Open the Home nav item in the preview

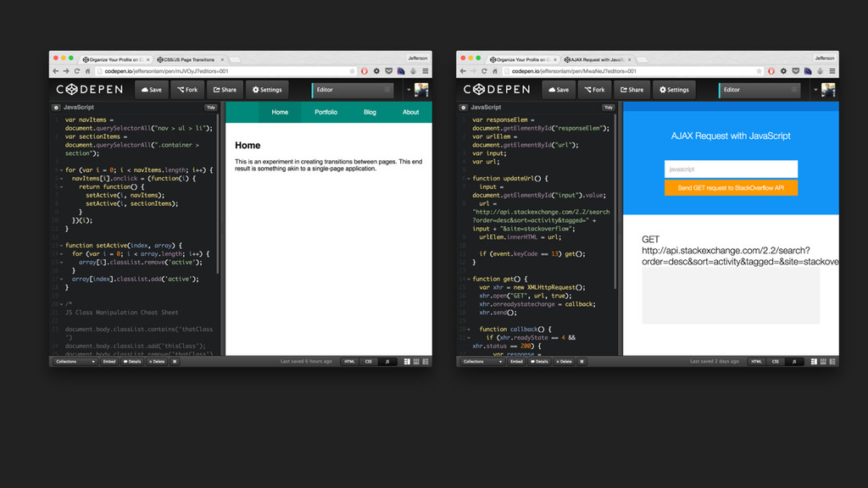280,113
